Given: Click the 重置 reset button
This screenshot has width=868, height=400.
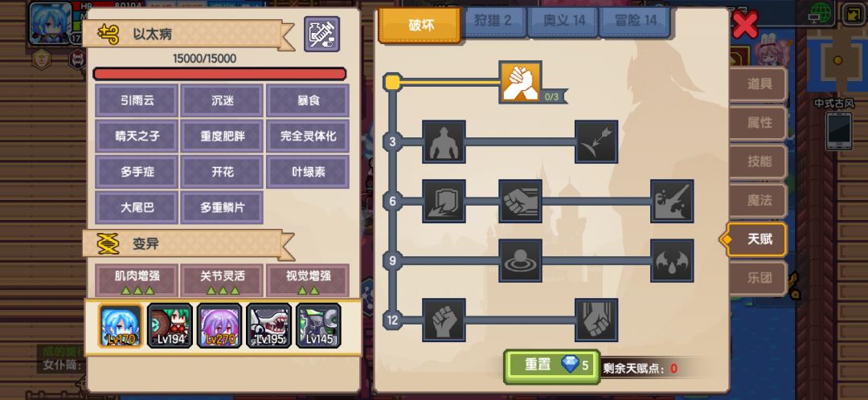Looking at the screenshot, I should pyautogui.click(x=552, y=366).
